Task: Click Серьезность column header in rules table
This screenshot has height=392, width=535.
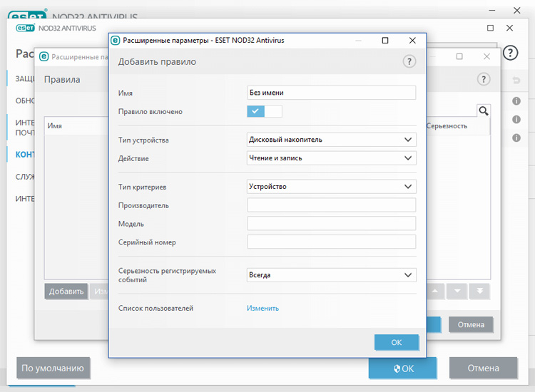Action: (x=447, y=125)
